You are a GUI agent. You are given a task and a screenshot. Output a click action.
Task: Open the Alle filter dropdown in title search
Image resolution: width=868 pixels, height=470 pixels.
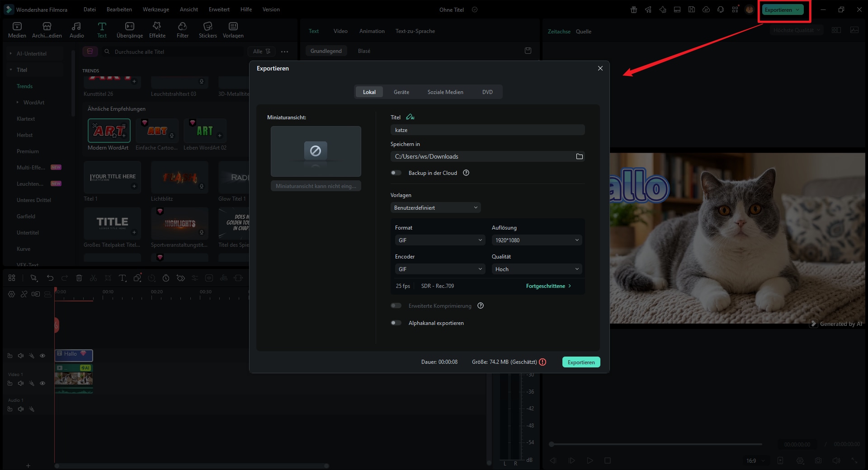pos(261,52)
